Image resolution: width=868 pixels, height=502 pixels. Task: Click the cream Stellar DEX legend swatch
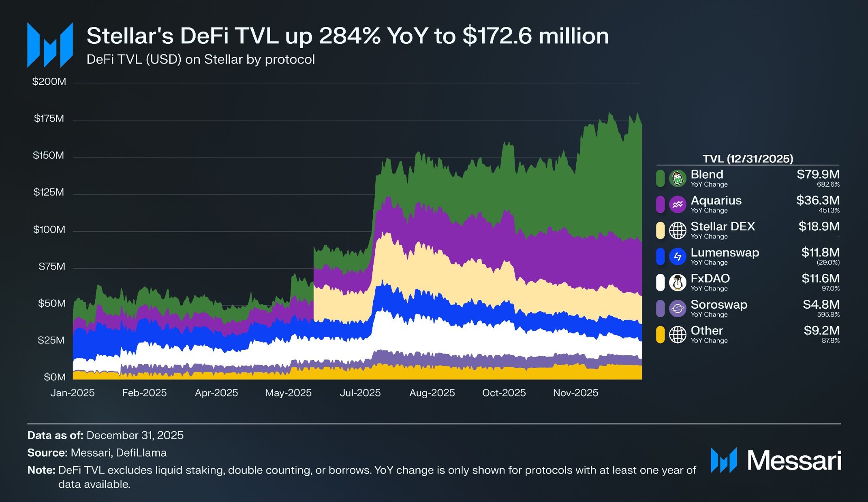660,231
